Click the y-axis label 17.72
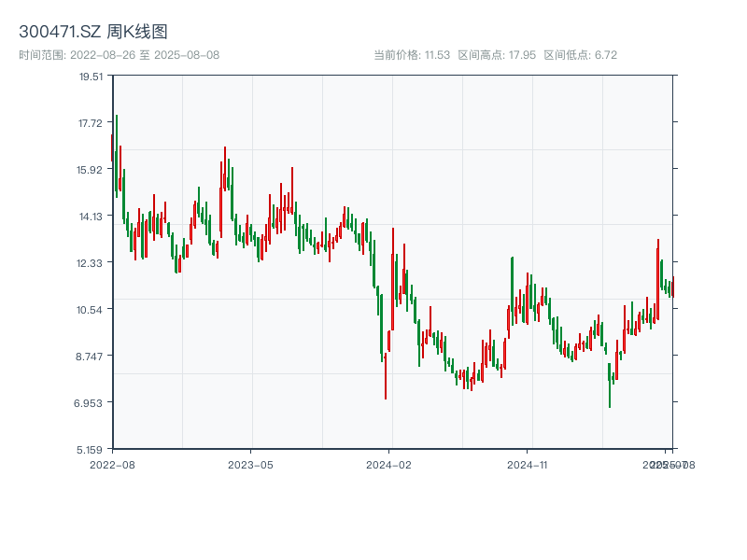This screenshot has width=747, height=560. point(91,123)
